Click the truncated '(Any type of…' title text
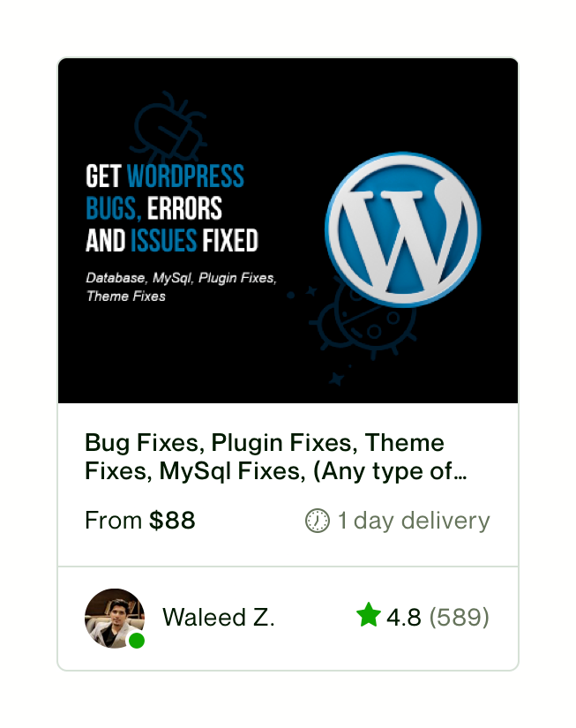This screenshot has width=576, height=728. coord(390,471)
